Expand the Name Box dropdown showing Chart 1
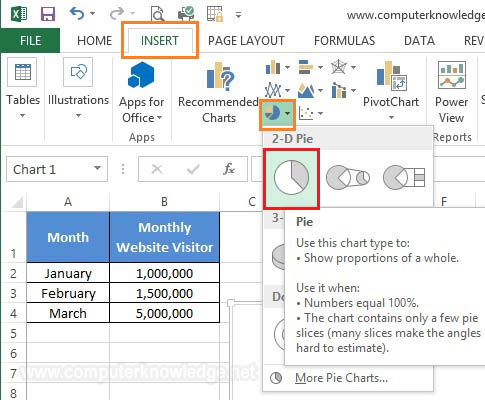The height and width of the screenshot is (400, 485). coord(97,168)
